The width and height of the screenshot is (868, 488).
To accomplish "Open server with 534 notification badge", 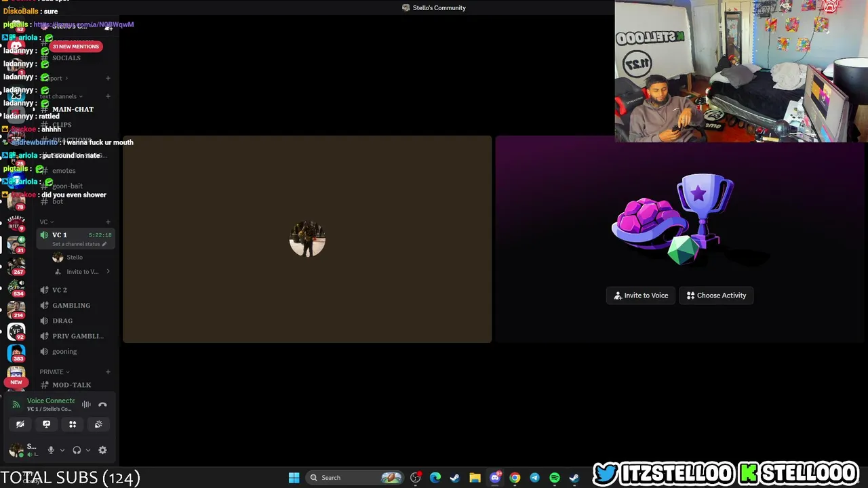I will click(16, 287).
